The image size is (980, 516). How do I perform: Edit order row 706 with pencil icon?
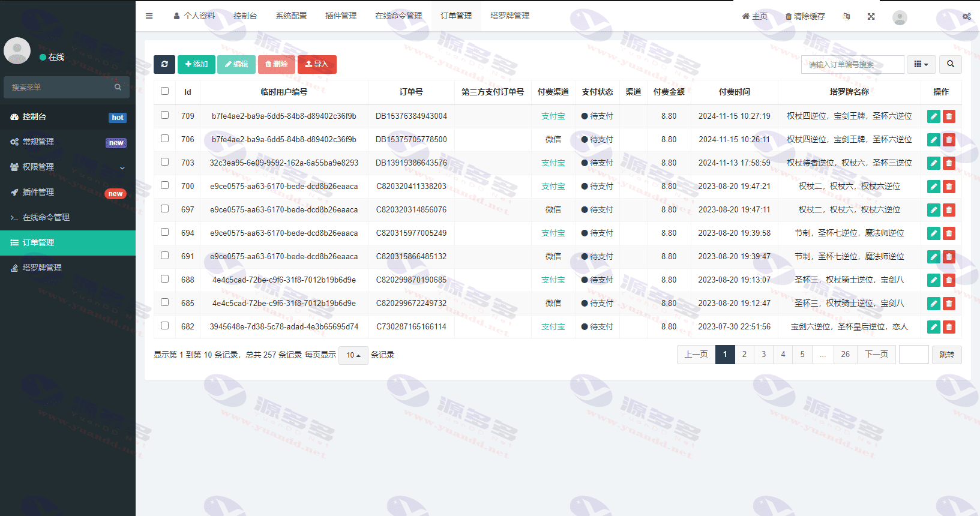934,140
